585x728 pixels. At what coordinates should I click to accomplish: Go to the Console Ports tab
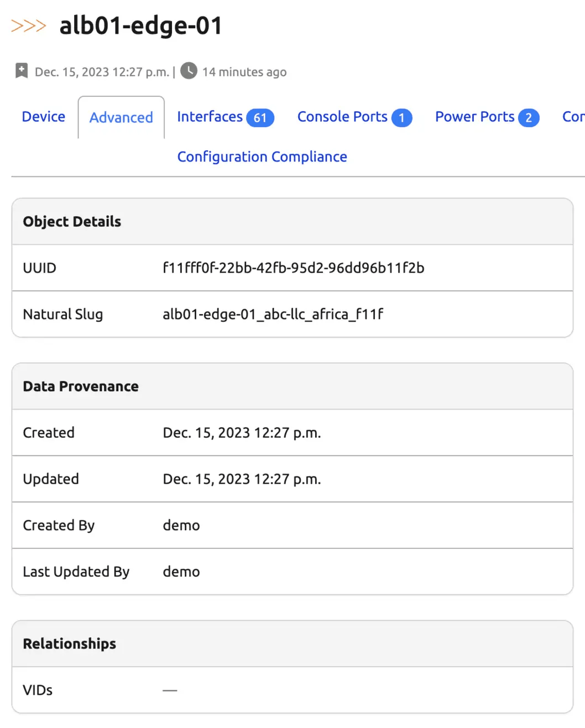coord(342,117)
